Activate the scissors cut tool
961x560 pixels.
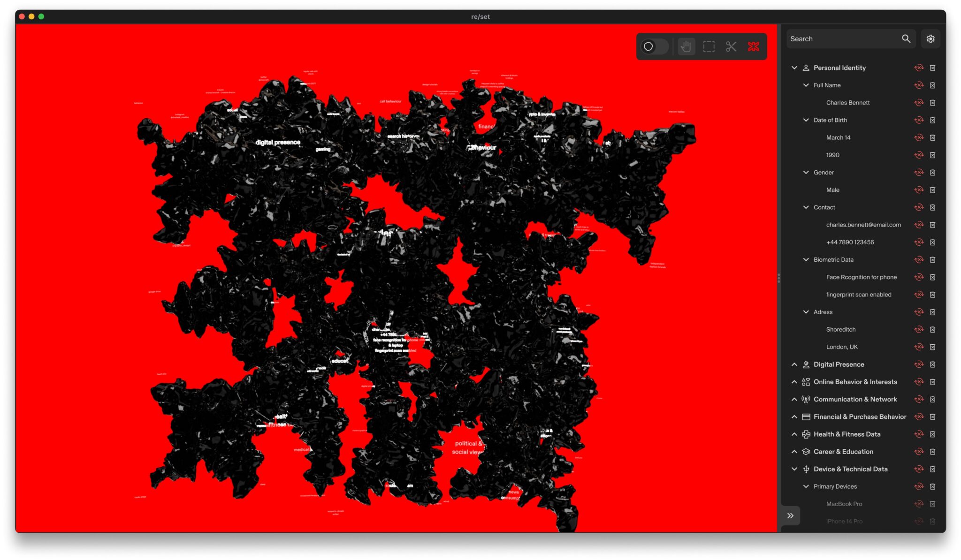pos(731,46)
